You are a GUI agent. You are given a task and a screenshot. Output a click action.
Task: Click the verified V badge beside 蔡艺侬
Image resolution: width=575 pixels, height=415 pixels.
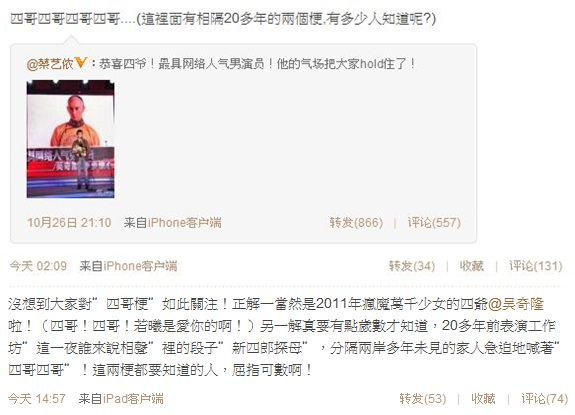tap(80, 63)
